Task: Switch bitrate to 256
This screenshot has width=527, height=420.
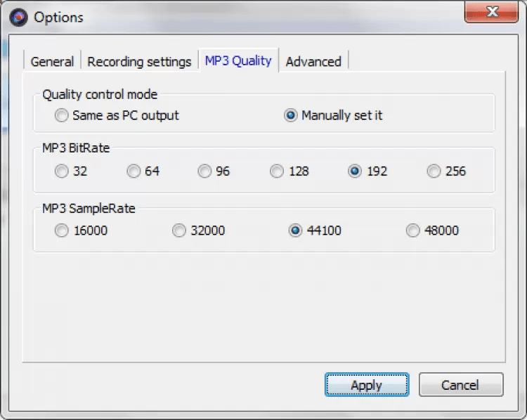Action: point(434,171)
